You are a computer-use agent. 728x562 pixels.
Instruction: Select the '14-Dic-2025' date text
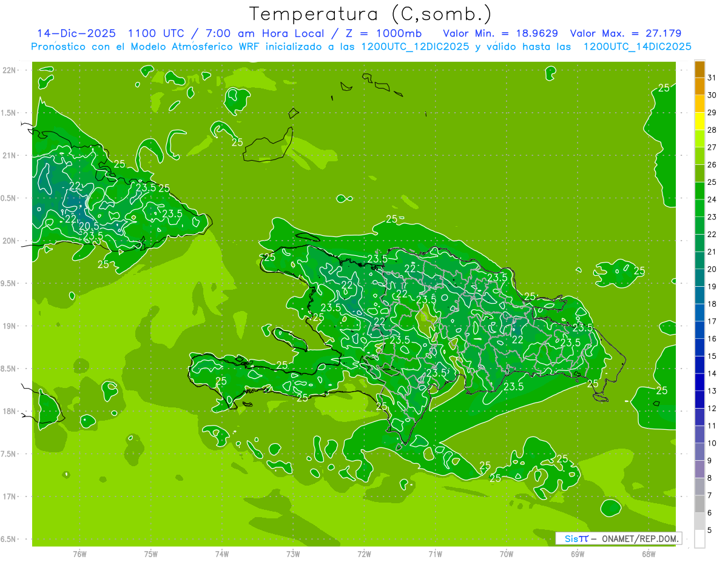pyautogui.click(x=77, y=33)
